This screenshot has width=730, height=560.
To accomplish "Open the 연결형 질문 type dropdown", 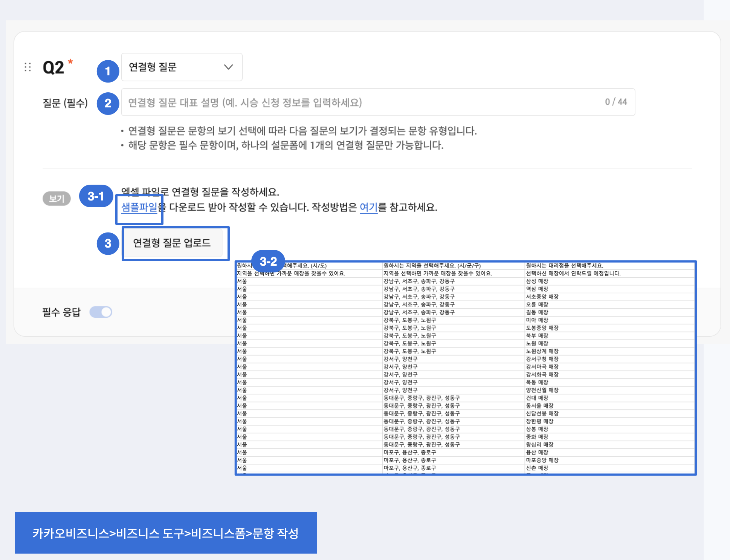I will pos(182,67).
